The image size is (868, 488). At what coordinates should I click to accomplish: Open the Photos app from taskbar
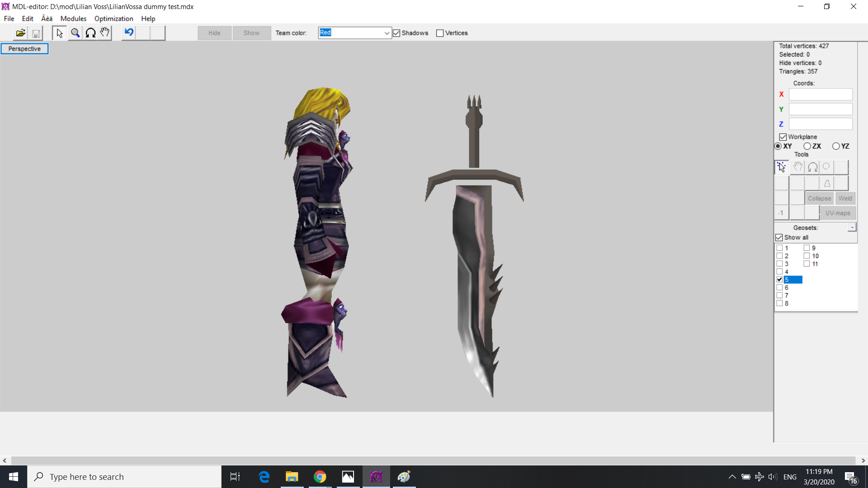[x=348, y=477]
